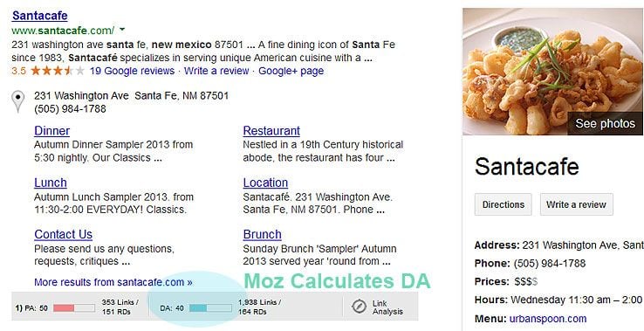This screenshot has width=644, height=331.
Task: Click the Directions button
Action: [504, 204]
